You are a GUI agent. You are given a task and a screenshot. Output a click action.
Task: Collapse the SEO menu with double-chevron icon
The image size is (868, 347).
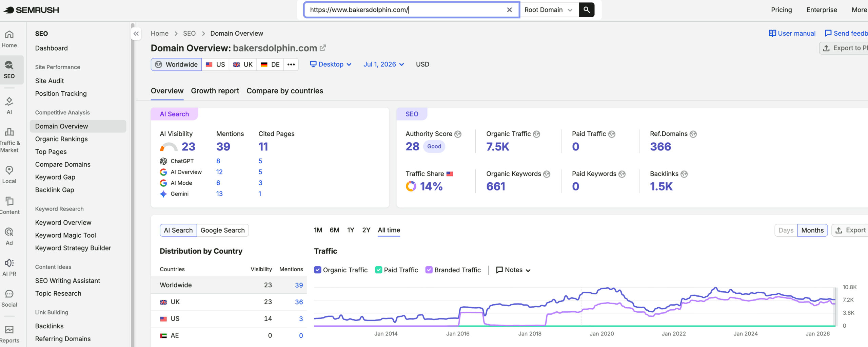click(136, 34)
